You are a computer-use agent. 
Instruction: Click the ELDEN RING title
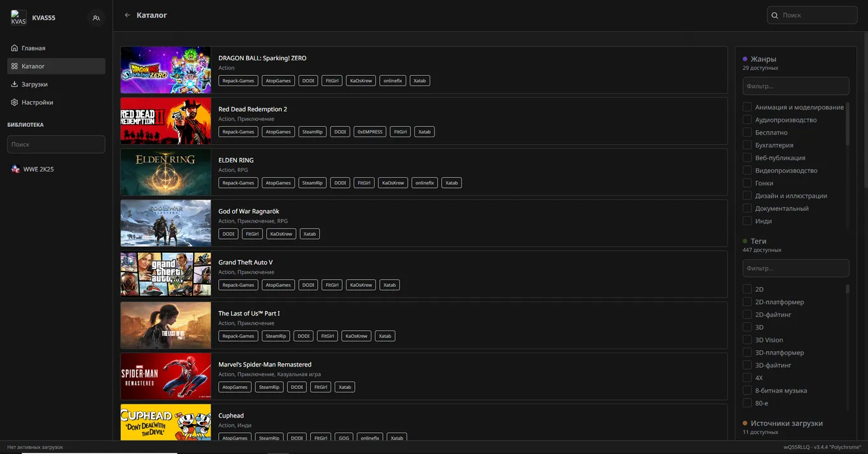(236, 160)
